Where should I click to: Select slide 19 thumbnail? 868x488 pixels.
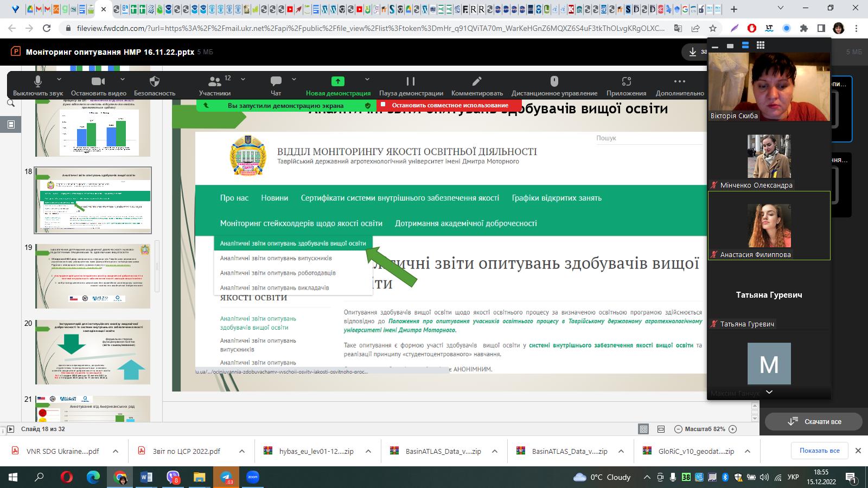[93, 276]
